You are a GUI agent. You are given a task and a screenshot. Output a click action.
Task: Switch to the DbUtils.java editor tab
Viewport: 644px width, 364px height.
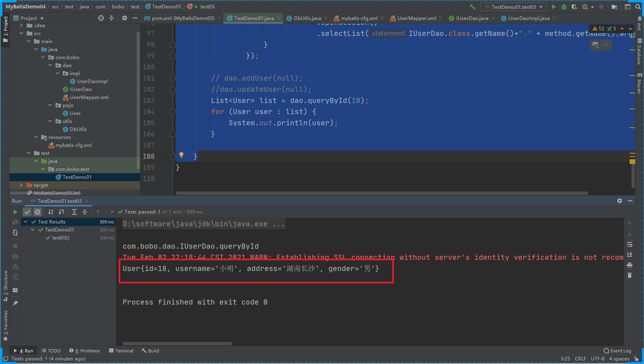(307, 18)
